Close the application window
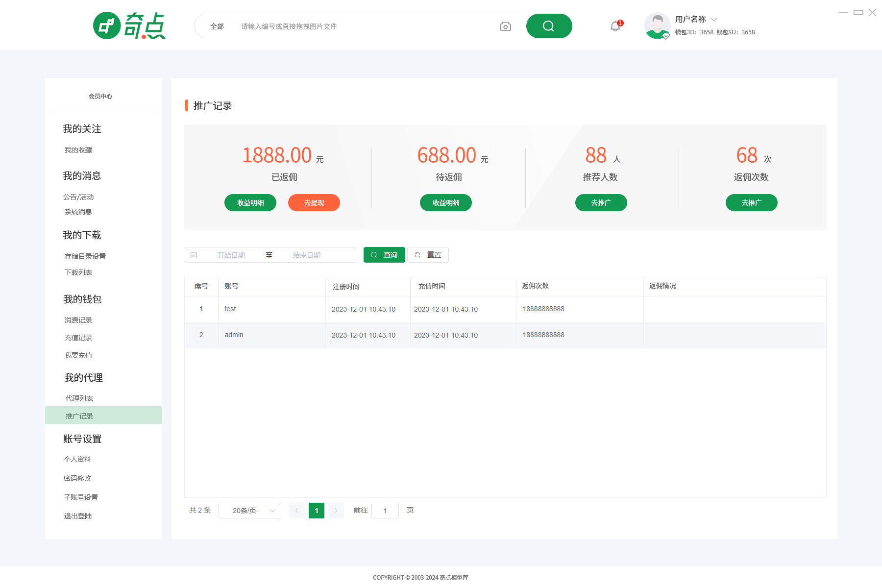This screenshot has width=882, height=588. point(873,13)
